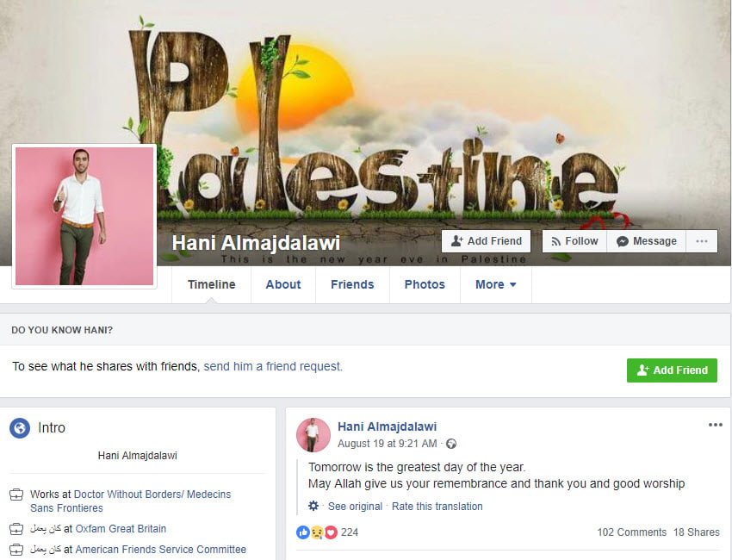
Task: Toggle Follow on Hani's profile
Action: [x=574, y=241]
